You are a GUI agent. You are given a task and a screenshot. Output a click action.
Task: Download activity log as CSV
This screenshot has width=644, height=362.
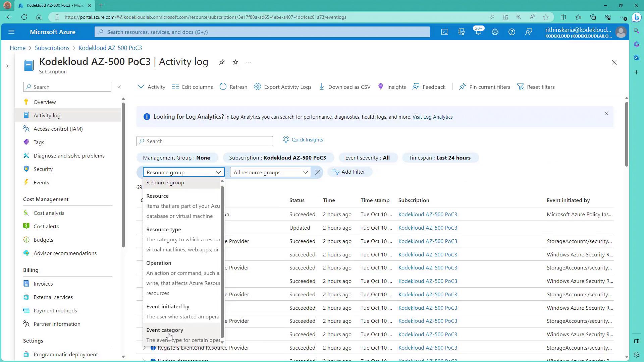click(x=345, y=87)
